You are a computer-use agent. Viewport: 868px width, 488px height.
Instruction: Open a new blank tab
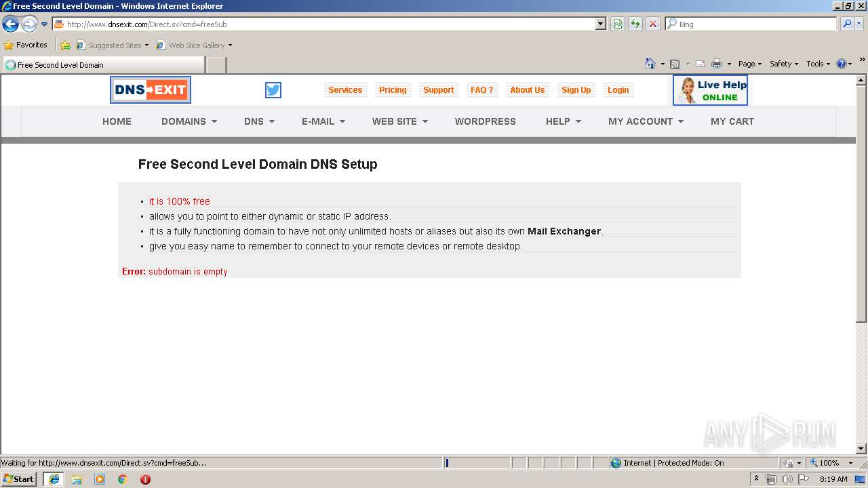click(x=216, y=65)
